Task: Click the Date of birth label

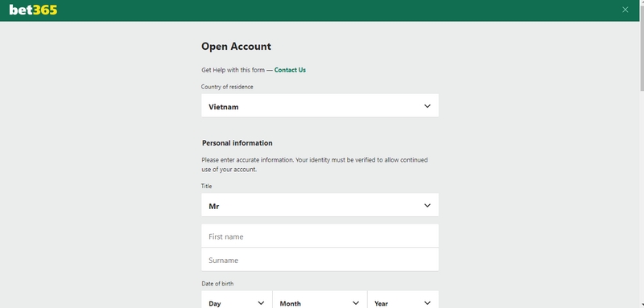Action: point(217,283)
